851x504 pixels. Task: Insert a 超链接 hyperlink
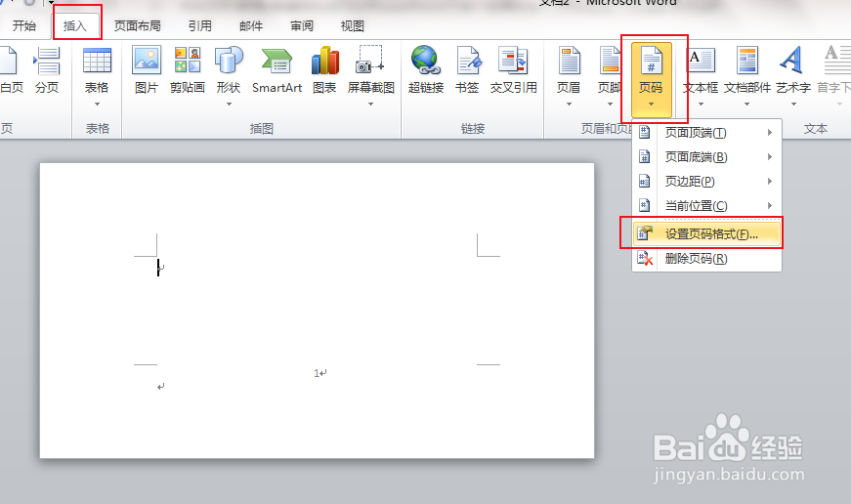(x=426, y=70)
